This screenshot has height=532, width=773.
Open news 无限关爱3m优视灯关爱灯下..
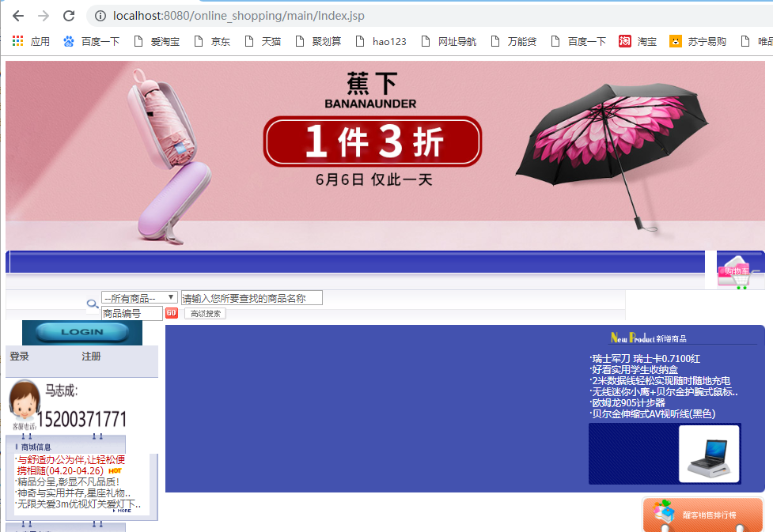pyautogui.click(x=79, y=504)
